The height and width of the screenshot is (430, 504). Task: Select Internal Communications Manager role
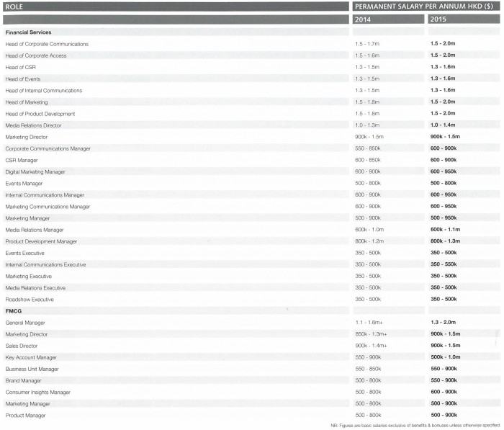coord(45,195)
